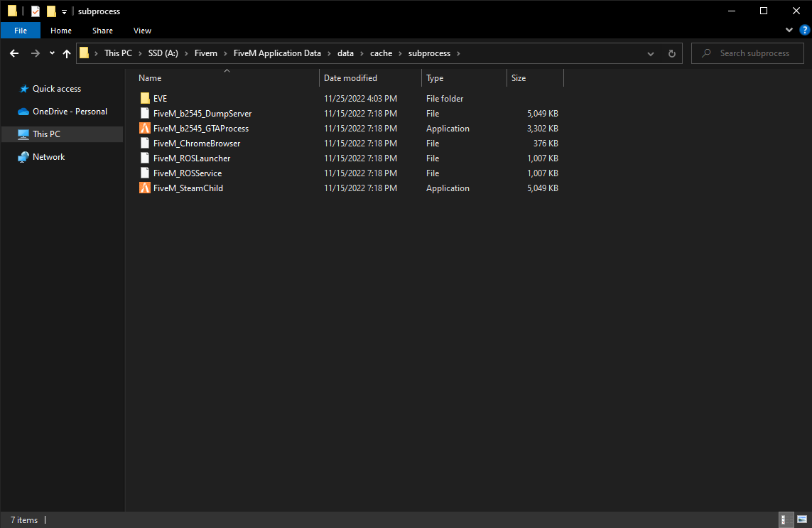Viewport: 812px width, 528px height.
Task: Go up one folder level
Action: [x=67, y=53]
